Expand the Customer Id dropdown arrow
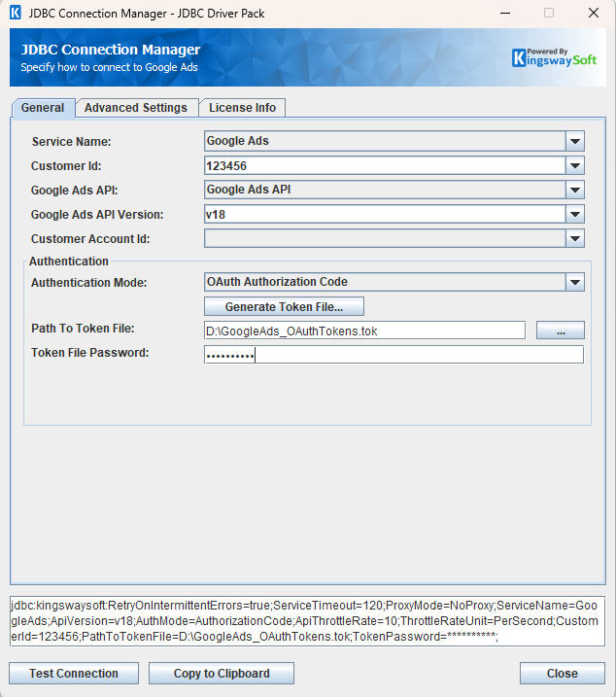The width and height of the screenshot is (616, 697). pos(574,166)
